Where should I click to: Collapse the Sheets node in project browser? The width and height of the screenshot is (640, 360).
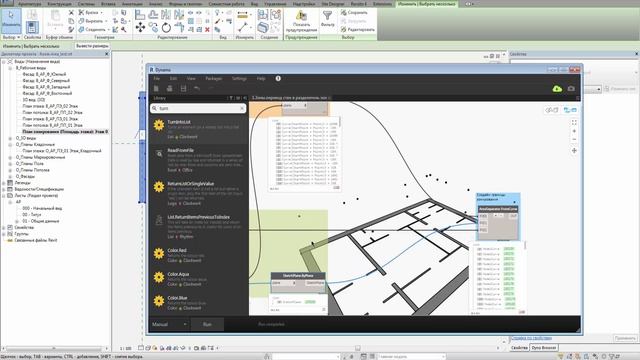click(4, 196)
